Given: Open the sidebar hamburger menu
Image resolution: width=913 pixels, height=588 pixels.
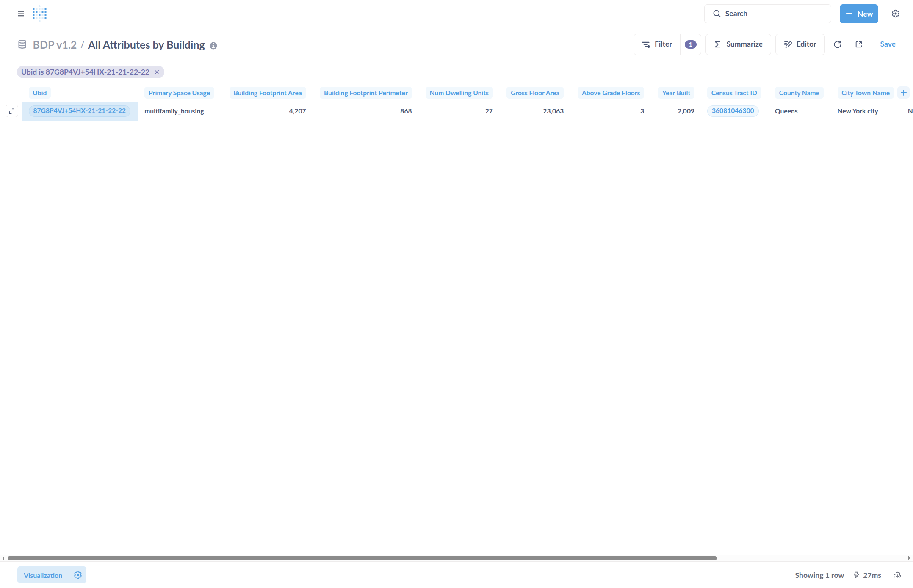Looking at the screenshot, I should 21,14.
